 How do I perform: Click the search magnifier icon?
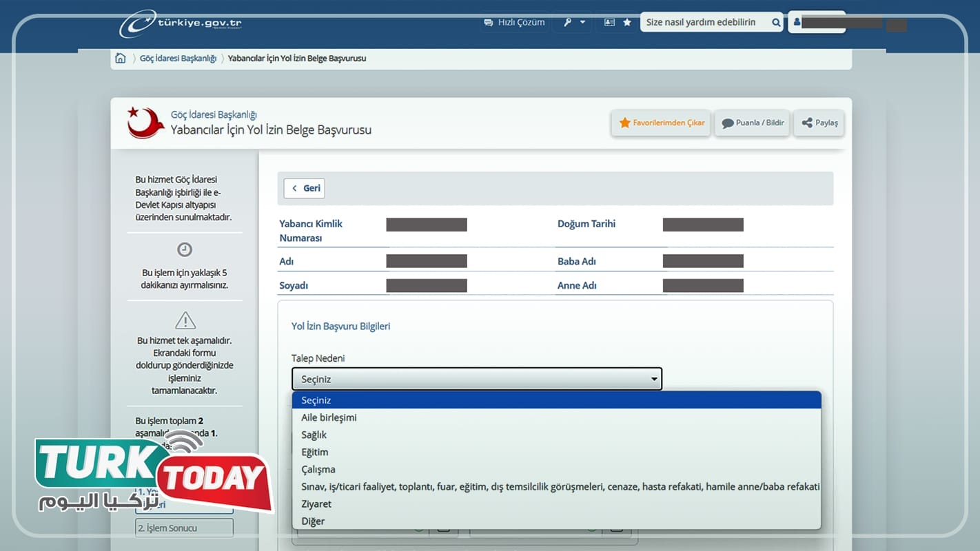coord(776,22)
